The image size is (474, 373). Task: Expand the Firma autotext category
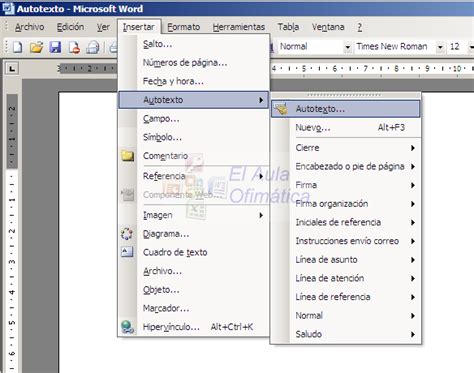pos(346,185)
